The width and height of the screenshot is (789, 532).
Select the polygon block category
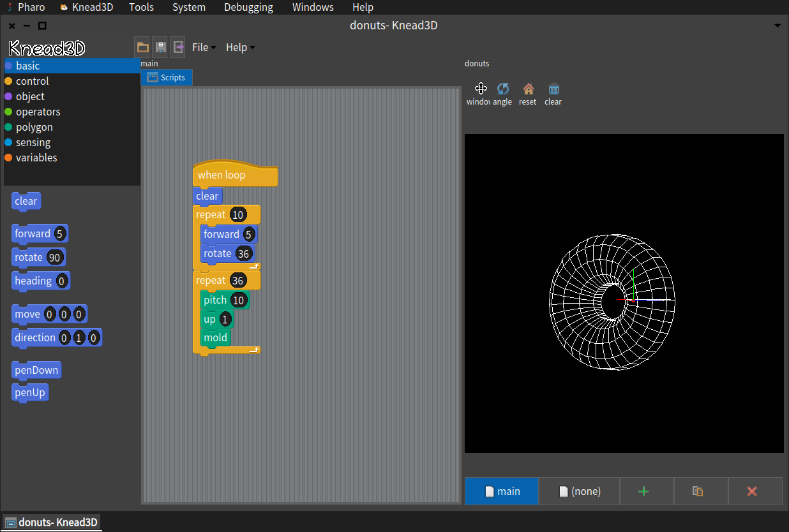72,127
